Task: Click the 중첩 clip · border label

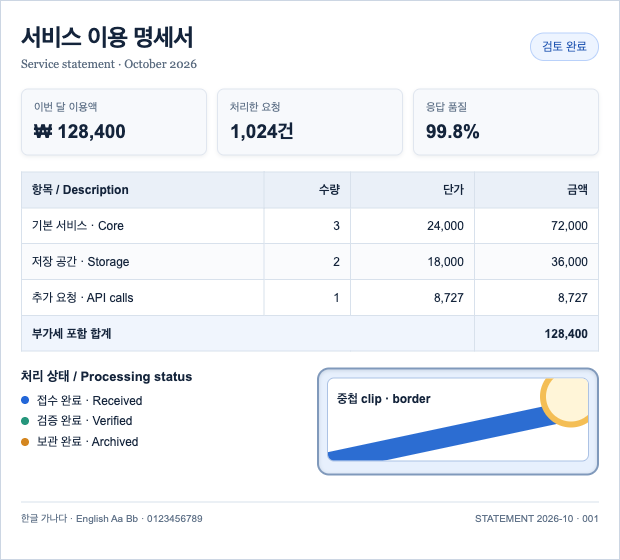Action: tap(383, 399)
